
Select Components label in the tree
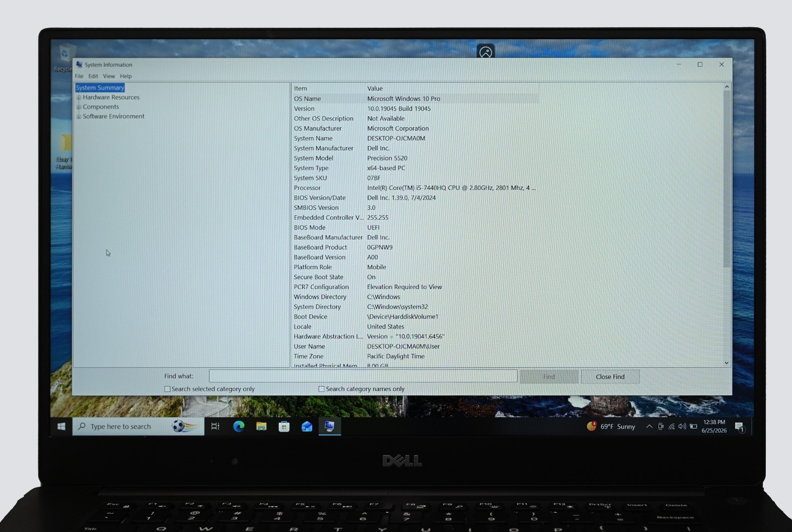pos(101,107)
